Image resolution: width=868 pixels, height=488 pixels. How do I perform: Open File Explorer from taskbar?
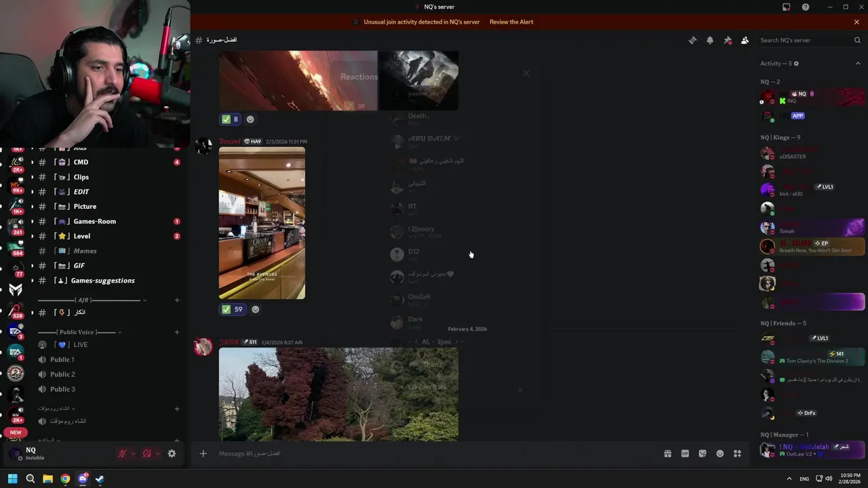pyautogui.click(x=47, y=479)
